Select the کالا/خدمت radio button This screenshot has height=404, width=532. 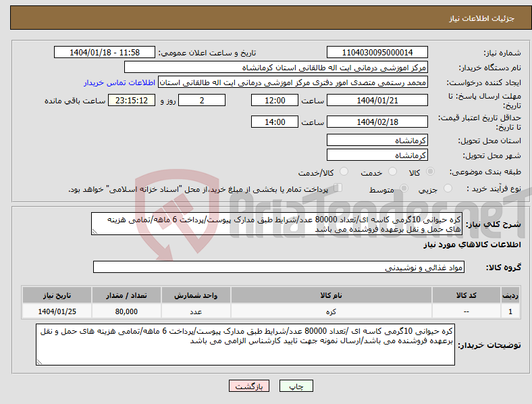344,172
